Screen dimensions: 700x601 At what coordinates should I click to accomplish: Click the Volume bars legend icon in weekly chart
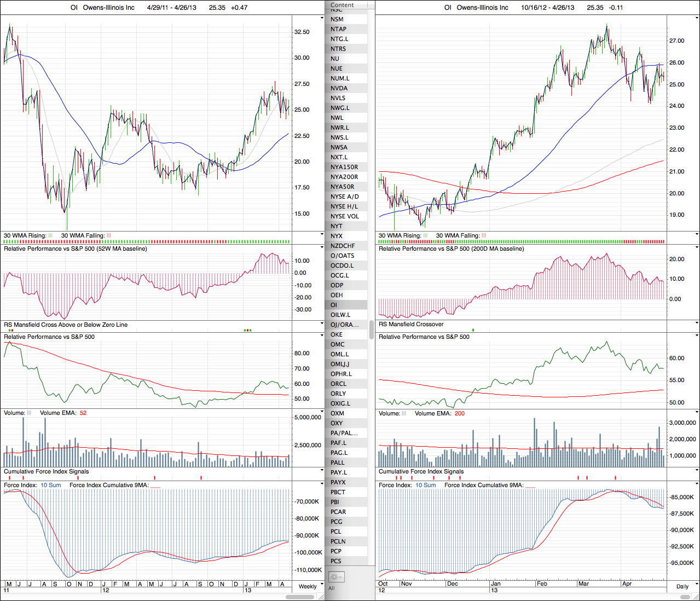tap(30, 413)
